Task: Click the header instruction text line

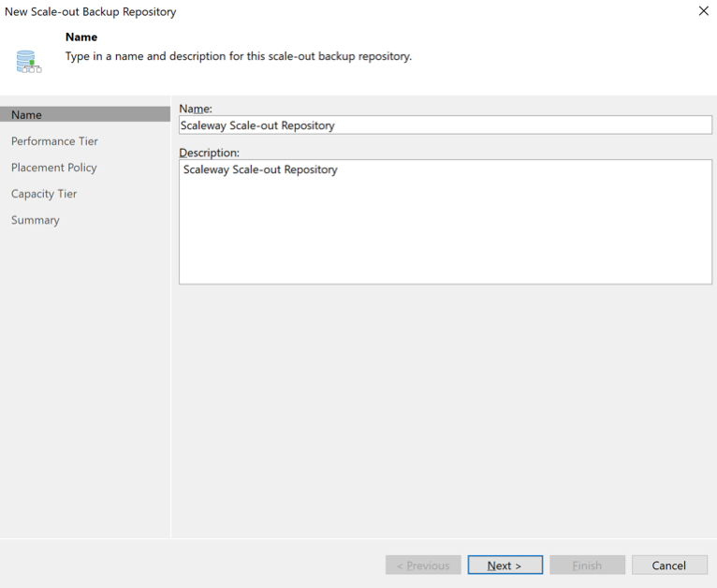Action: (238, 56)
